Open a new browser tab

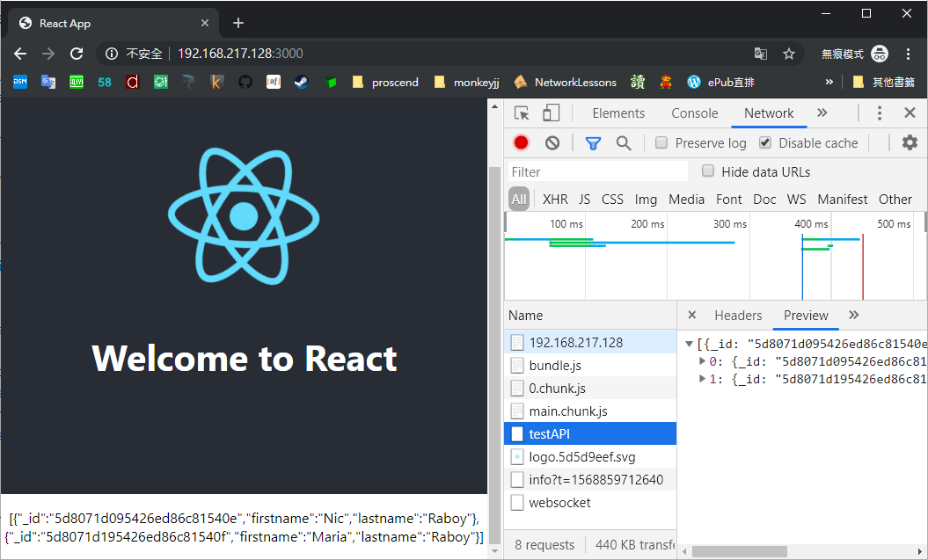[x=237, y=23]
